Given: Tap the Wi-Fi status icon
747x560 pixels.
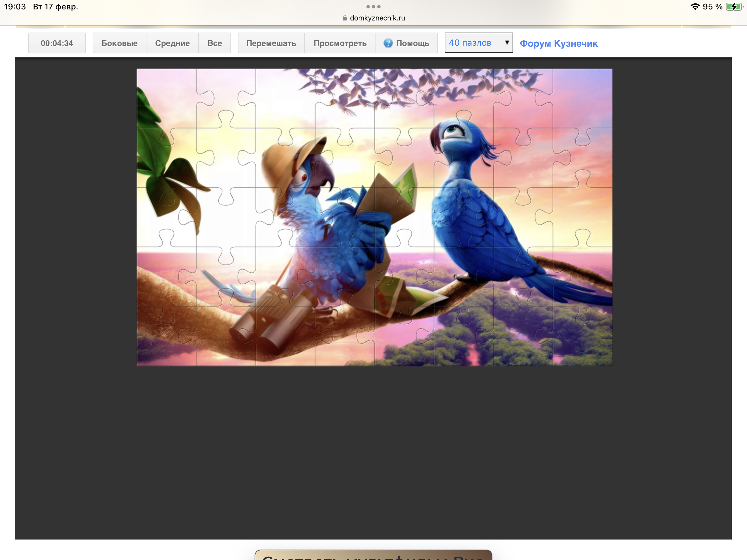Looking at the screenshot, I should 695,7.
